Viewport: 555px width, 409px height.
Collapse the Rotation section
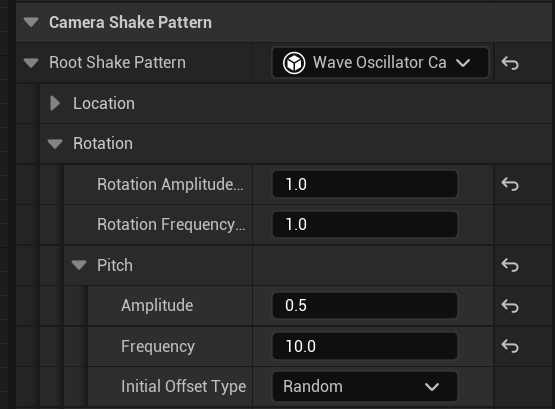click(55, 144)
